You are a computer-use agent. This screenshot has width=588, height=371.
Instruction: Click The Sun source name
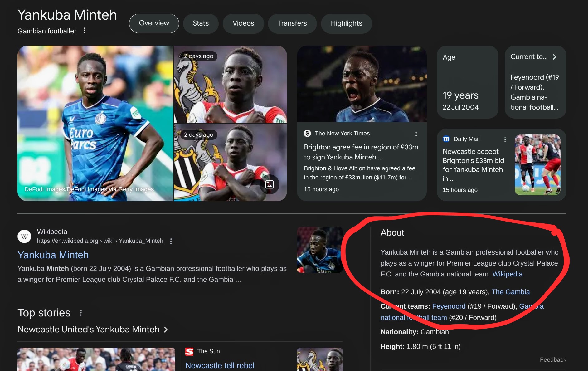pyautogui.click(x=208, y=351)
